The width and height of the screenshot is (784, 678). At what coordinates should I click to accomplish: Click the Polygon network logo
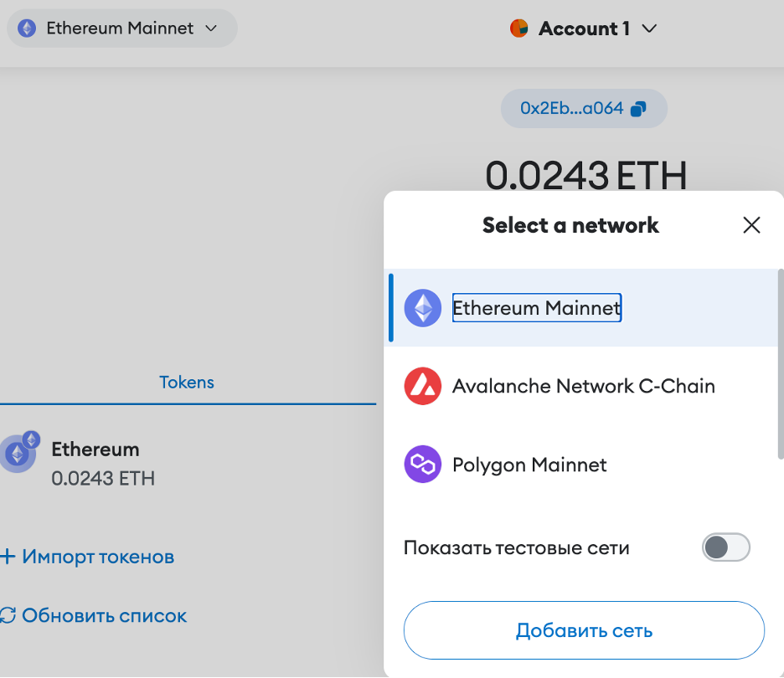coord(423,465)
